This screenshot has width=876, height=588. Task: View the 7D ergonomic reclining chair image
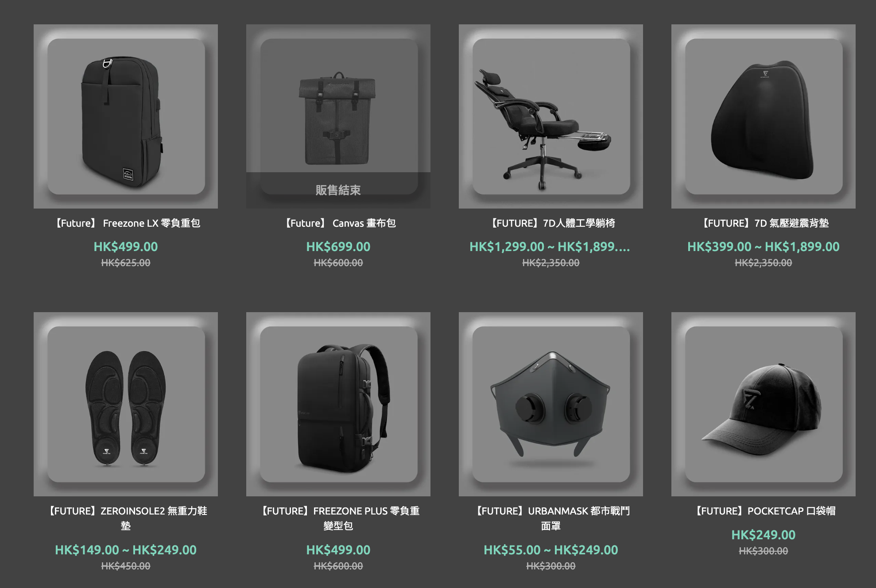tap(551, 116)
